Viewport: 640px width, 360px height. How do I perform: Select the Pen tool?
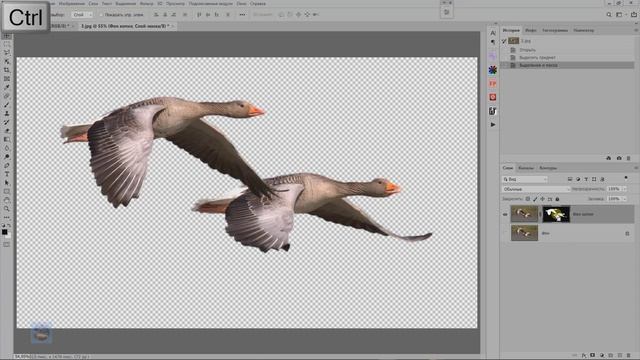coord(7,165)
